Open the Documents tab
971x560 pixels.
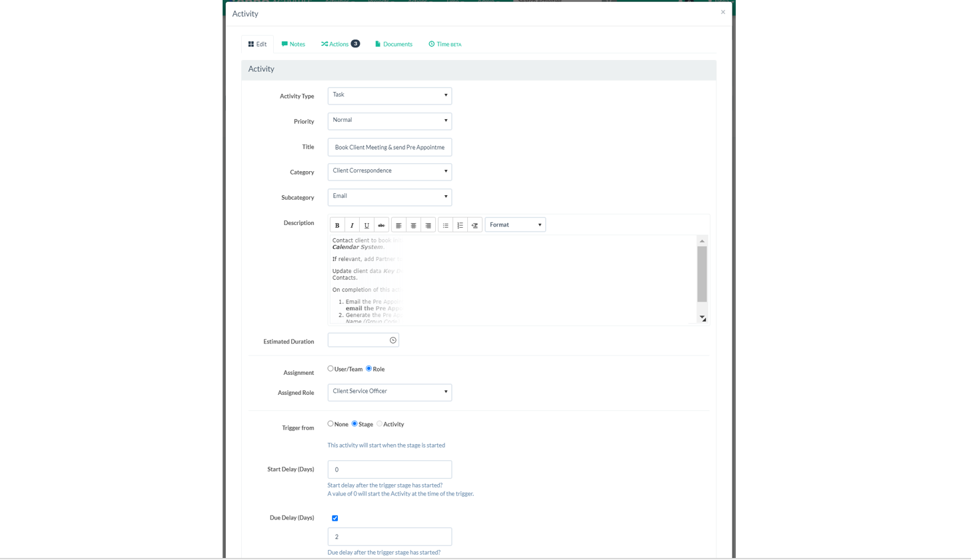(x=394, y=44)
